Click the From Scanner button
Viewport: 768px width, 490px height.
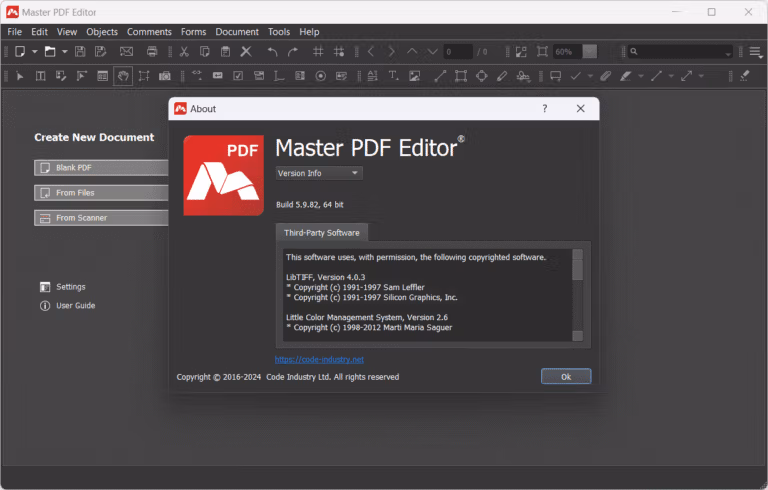click(101, 218)
